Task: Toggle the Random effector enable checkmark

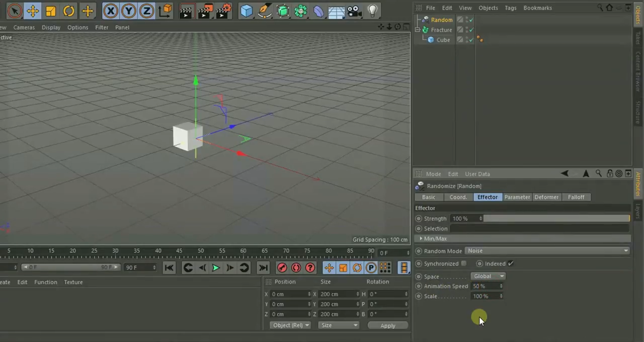Action: [x=471, y=20]
